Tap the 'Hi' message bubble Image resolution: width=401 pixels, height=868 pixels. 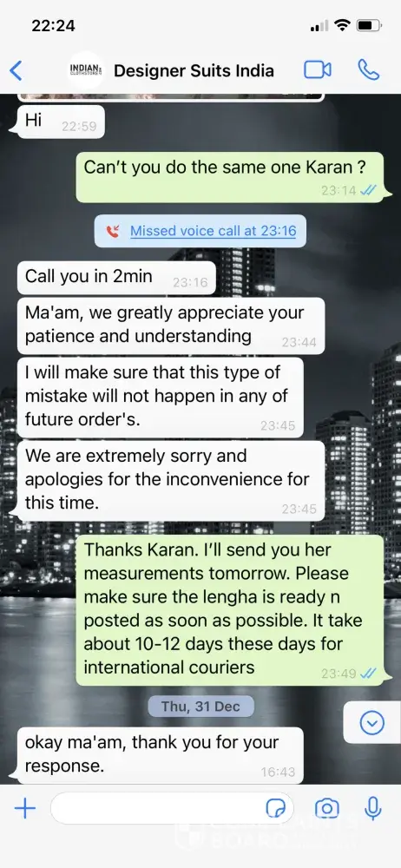click(61, 122)
